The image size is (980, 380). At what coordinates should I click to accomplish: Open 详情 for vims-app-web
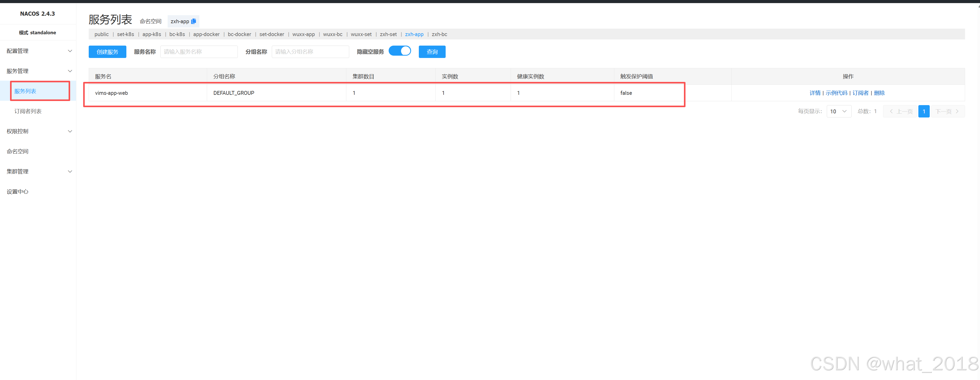tap(814, 93)
